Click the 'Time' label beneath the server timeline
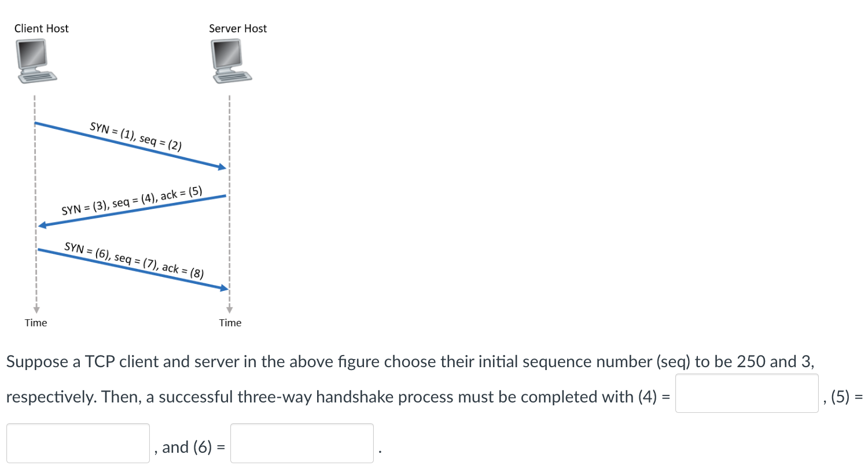 [x=230, y=323]
